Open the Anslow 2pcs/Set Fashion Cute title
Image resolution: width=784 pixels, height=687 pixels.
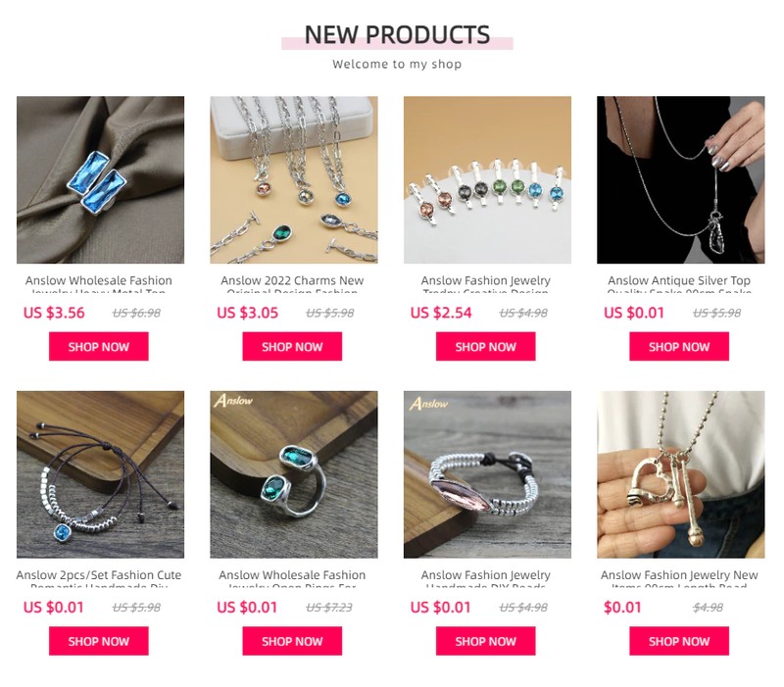pyautogui.click(x=99, y=578)
